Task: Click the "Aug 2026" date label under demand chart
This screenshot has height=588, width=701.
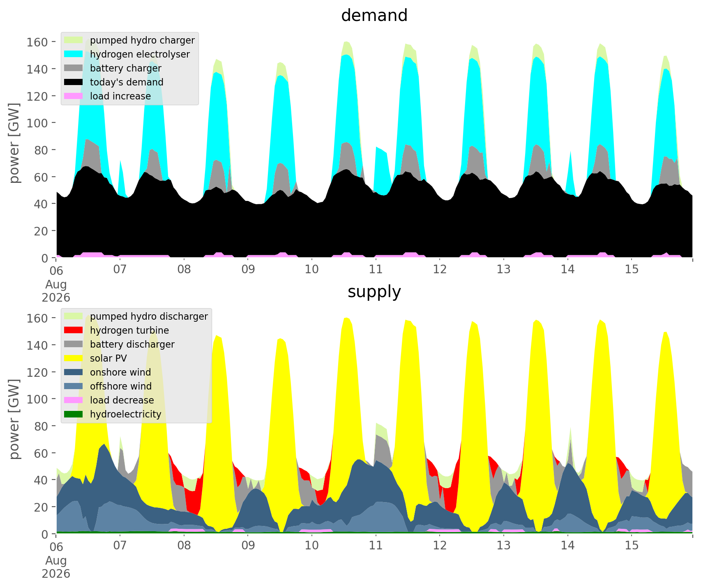Action: [56, 291]
